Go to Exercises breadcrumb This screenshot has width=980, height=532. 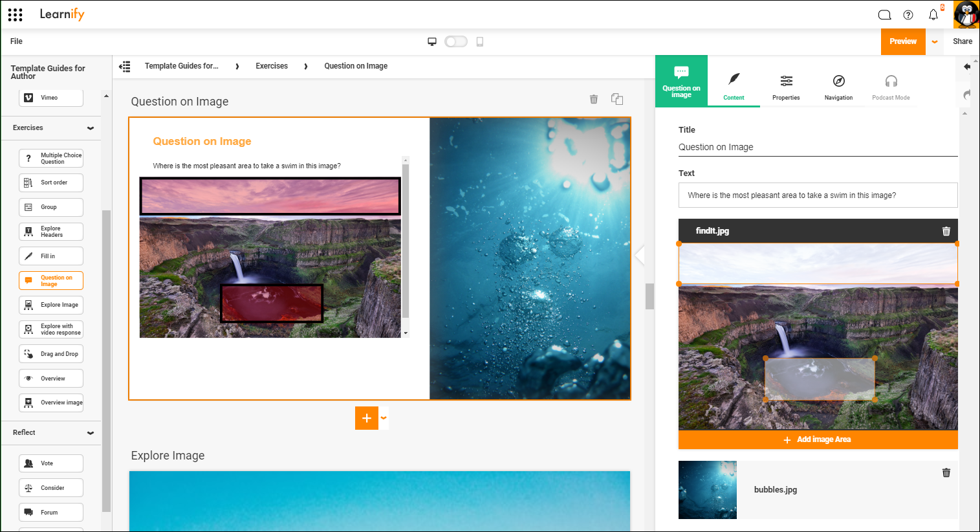pos(272,66)
